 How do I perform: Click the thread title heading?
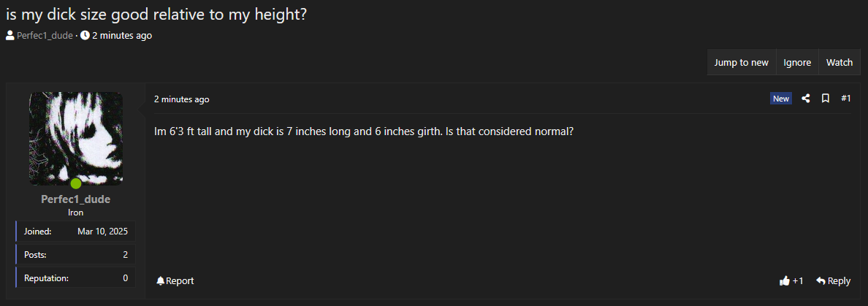point(156,15)
